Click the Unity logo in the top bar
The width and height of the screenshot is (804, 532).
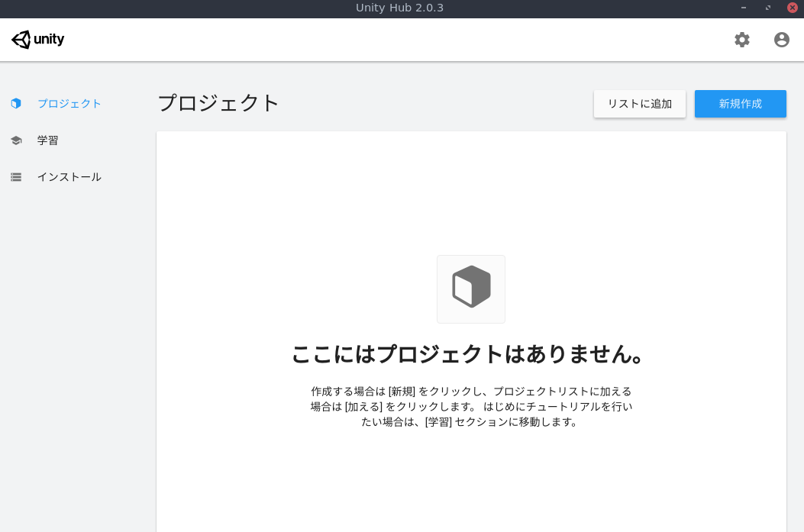(x=37, y=39)
